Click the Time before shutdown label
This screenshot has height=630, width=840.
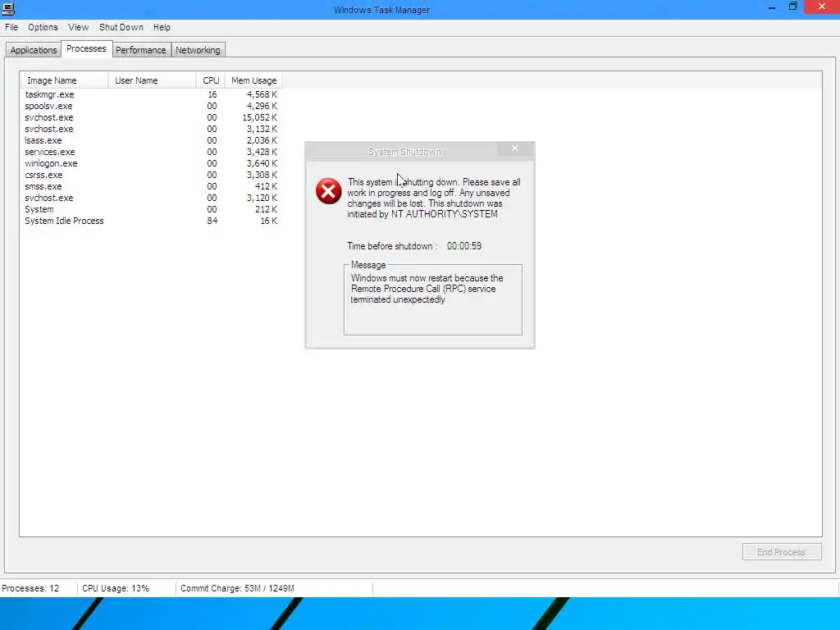coord(392,246)
